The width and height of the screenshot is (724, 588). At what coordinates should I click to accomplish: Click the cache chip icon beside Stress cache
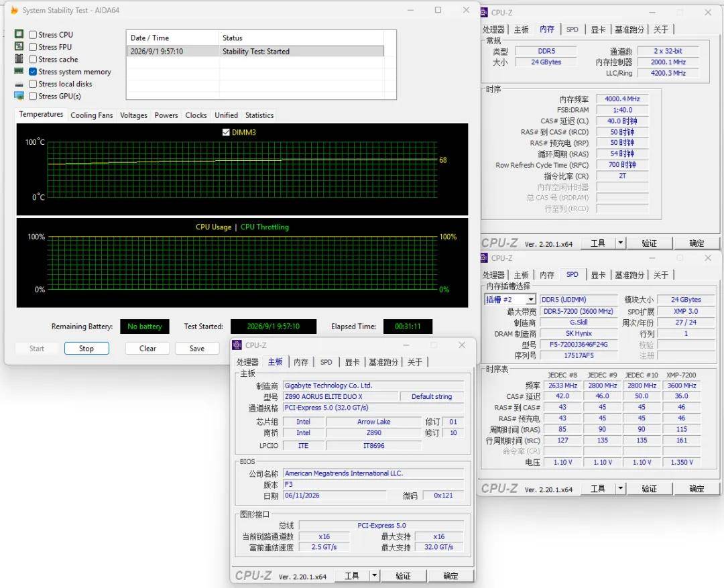(19, 58)
